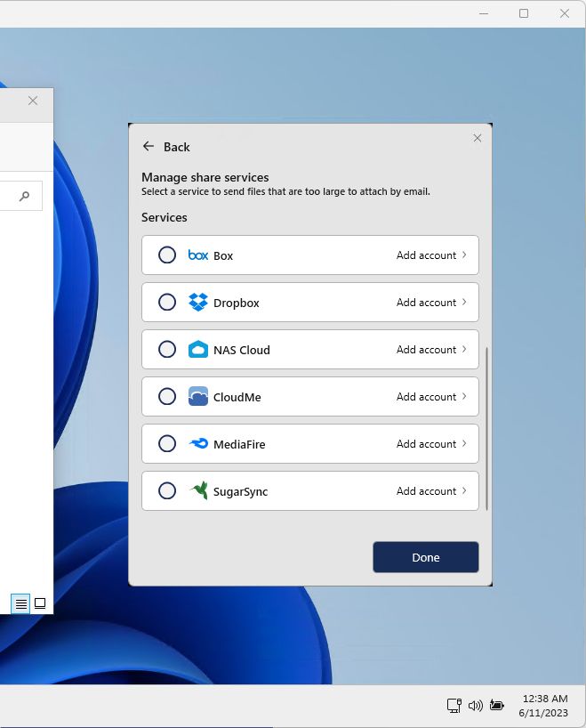This screenshot has width=586, height=728.
Task: Choose the SugarSync radio button
Action: 167,490
